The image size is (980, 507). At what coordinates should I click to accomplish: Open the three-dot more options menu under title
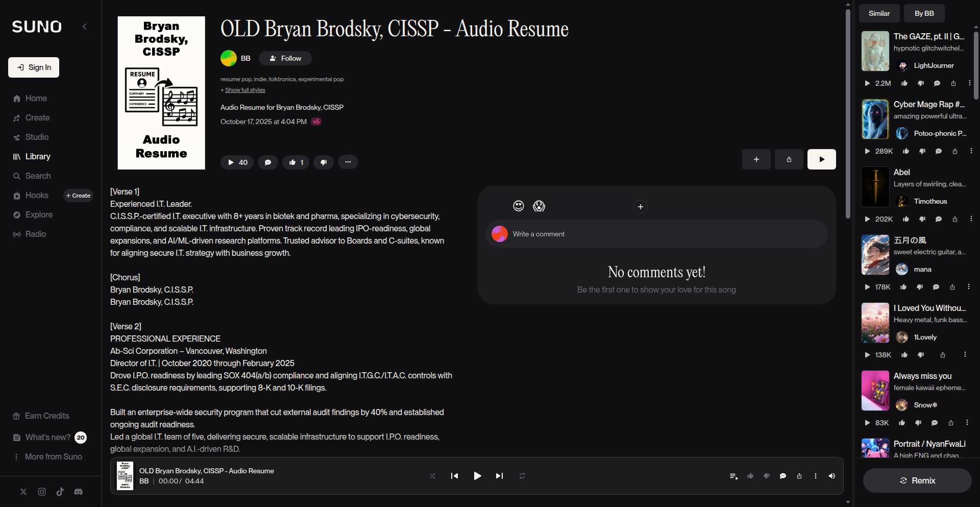click(x=348, y=162)
